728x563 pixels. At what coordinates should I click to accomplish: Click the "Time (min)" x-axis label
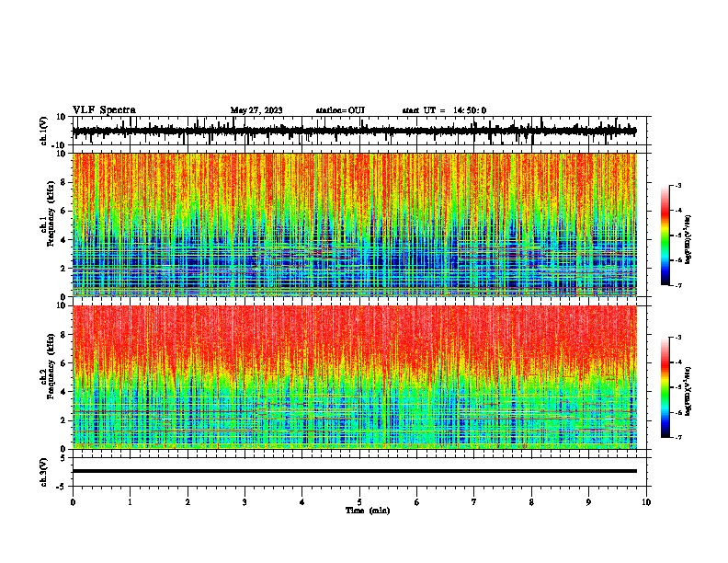[x=368, y=511]
